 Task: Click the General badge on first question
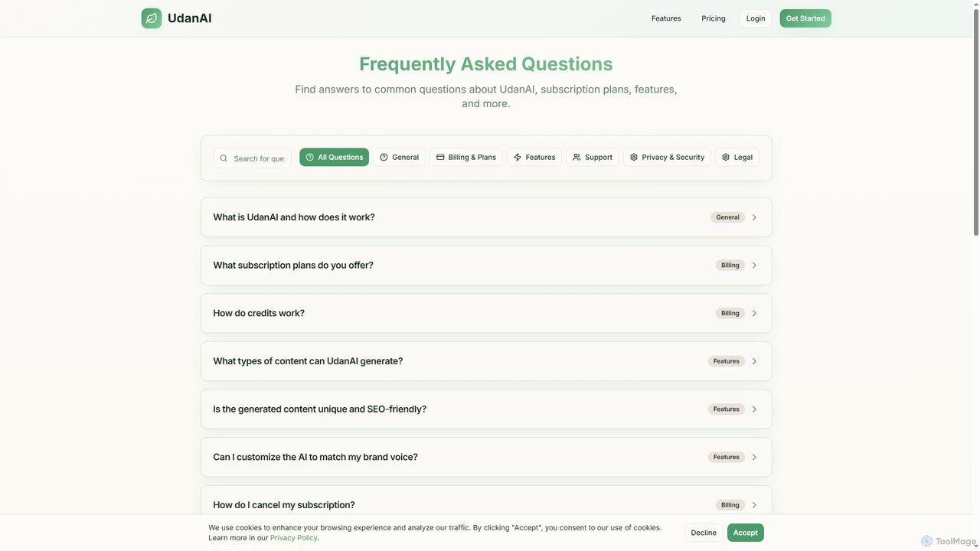tap(728, 217)
